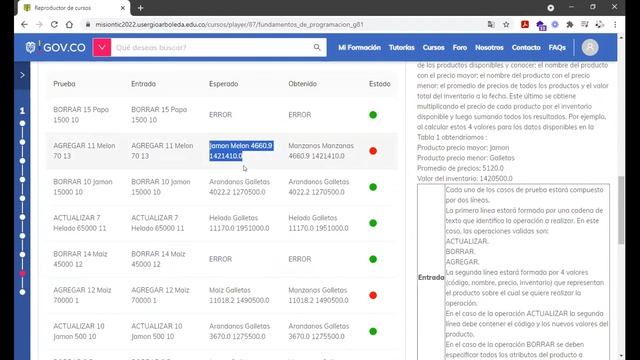Select the pink active step marker in sidebar
Image resolution: width=640 pixels, height=360 pixels.
(22, 273)
